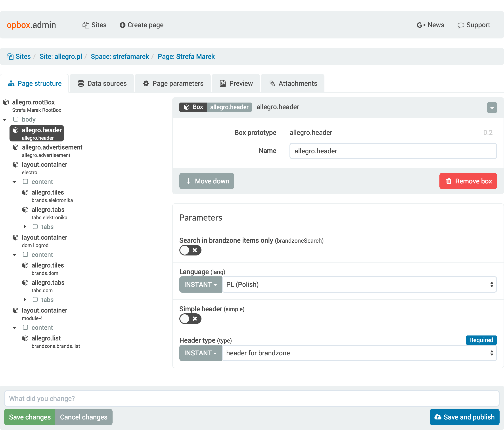This screenshot has height=442, width=504.
Task: Click the layout.container electro icon
Action: 15,164
